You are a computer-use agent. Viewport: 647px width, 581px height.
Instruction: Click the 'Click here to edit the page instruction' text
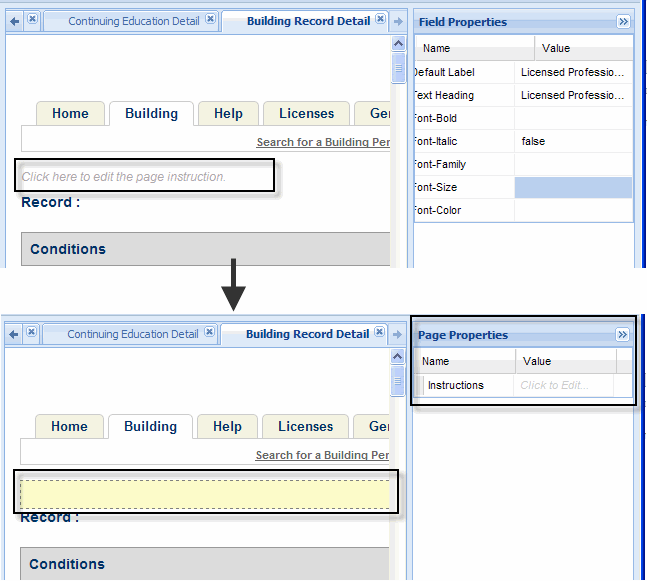pos(124,177)
